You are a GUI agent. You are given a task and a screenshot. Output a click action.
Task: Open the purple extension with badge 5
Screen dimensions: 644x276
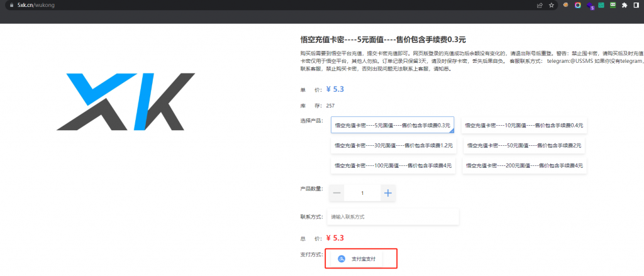(590, 6)
